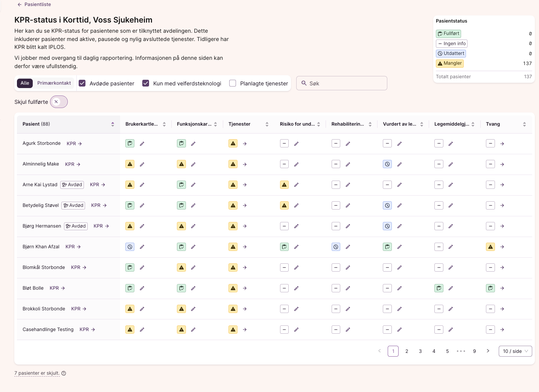
Task: Click the help icon beside hidden patients note
Action: pos(64,373)
